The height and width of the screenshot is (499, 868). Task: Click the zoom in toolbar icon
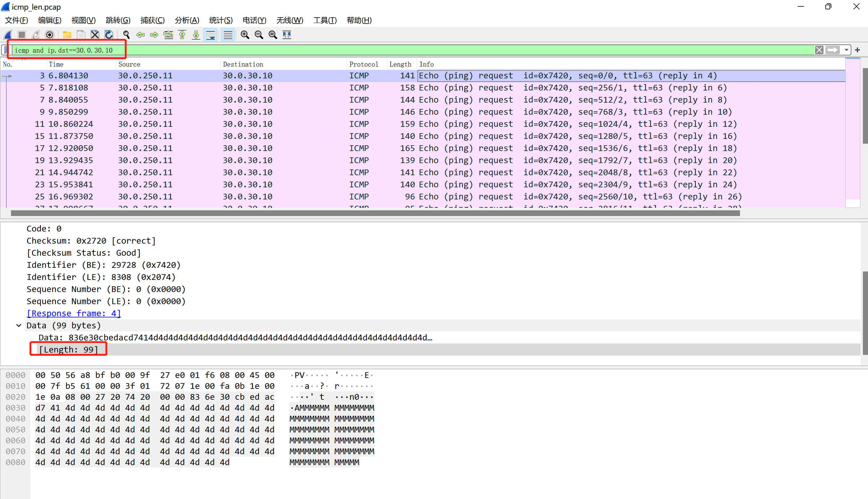point(245,34)
